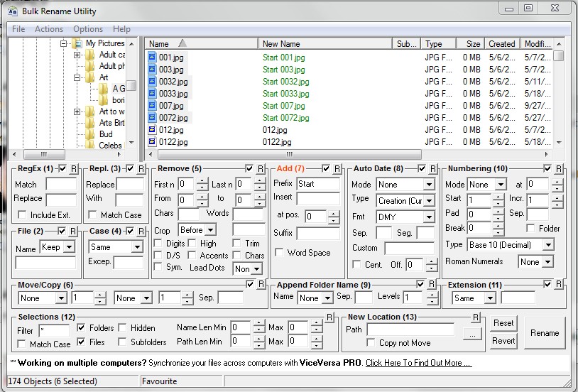Screen dimensions: 578x392
Task: Open the Options menu
Action: click(88, 29)
